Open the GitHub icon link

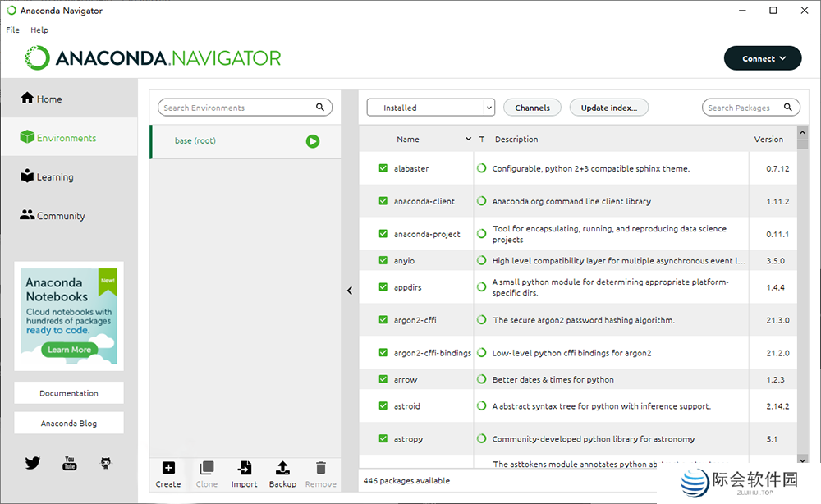pyautogui.click(x=106, y=463)
